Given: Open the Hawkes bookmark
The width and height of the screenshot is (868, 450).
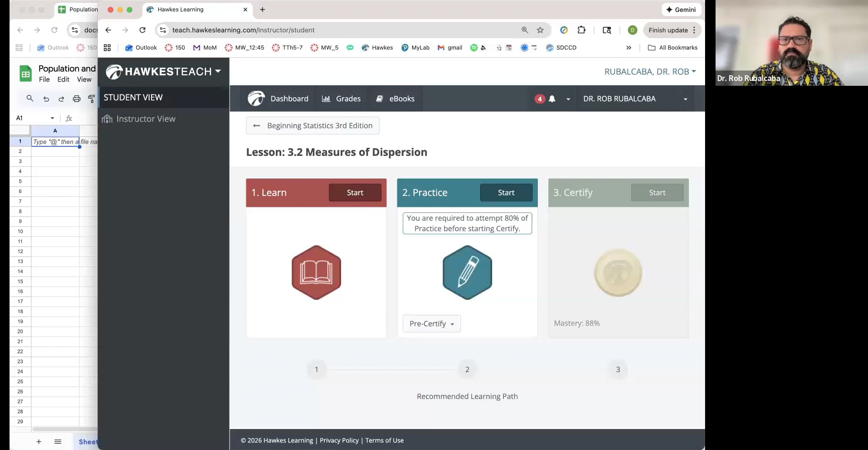Looking at the screenshot, I should [377, 48].
